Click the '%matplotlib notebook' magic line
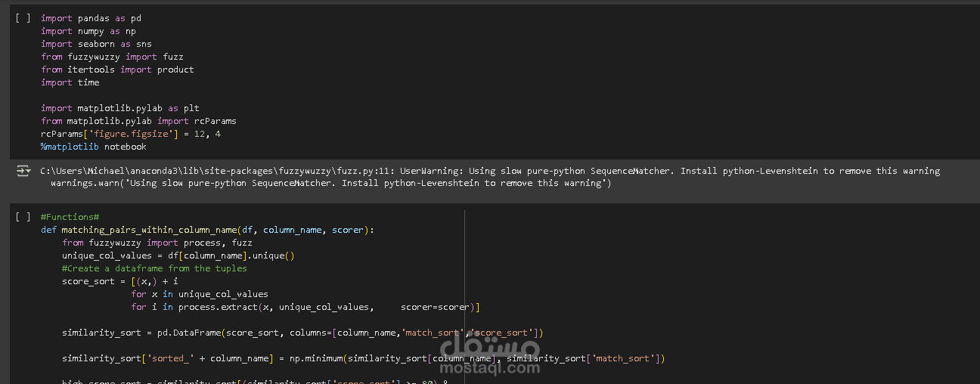Image resolution: width=980 pixels, height=384 pixels. point(94,147)
